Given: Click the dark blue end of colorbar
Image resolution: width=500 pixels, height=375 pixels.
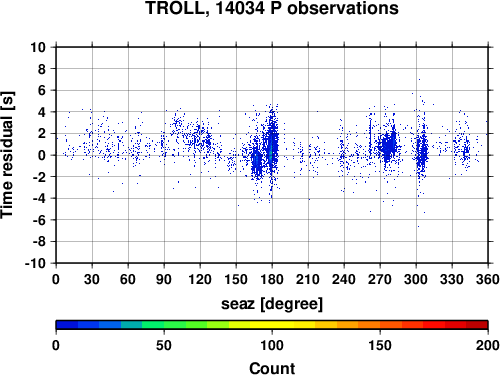Looking at the screenshot, I should (67, 325).
